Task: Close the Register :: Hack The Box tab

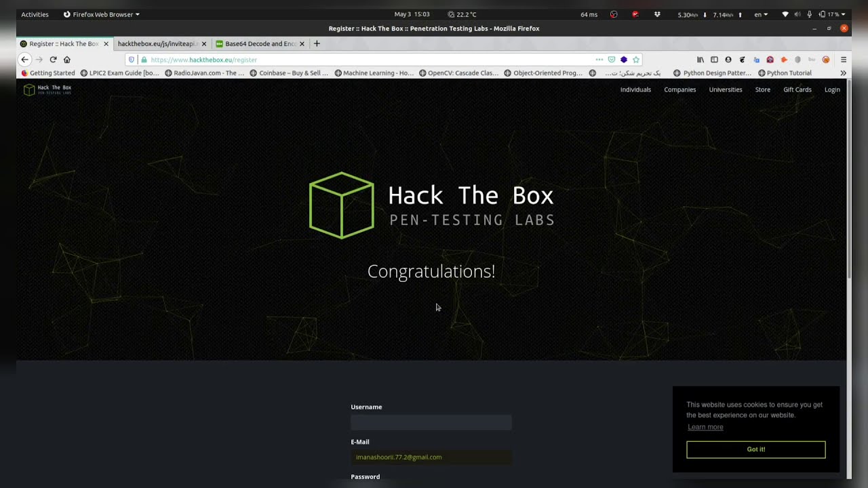Action: coord(106,43)
